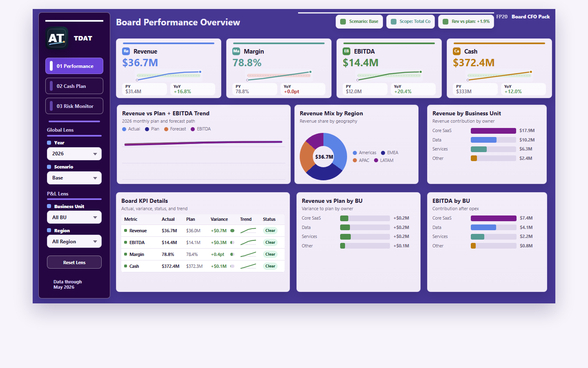Click the Cash row variance indicator dot
The image size is (588, 368).
(232, 266)
